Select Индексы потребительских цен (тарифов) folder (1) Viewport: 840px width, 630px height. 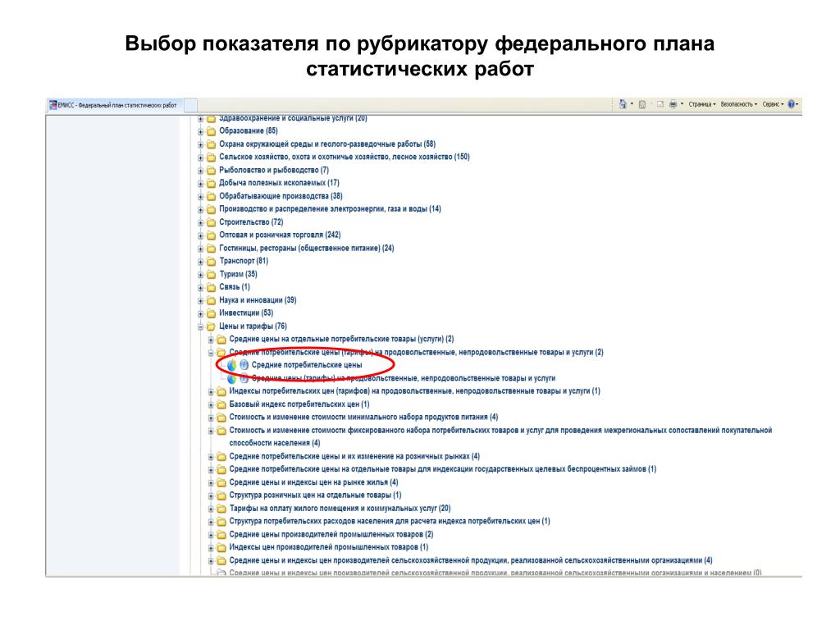(x=414, y=391)
